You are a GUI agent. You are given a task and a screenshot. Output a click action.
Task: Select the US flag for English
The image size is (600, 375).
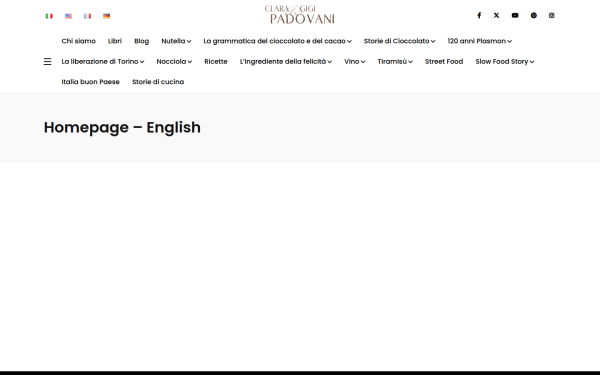click(68, 16)
